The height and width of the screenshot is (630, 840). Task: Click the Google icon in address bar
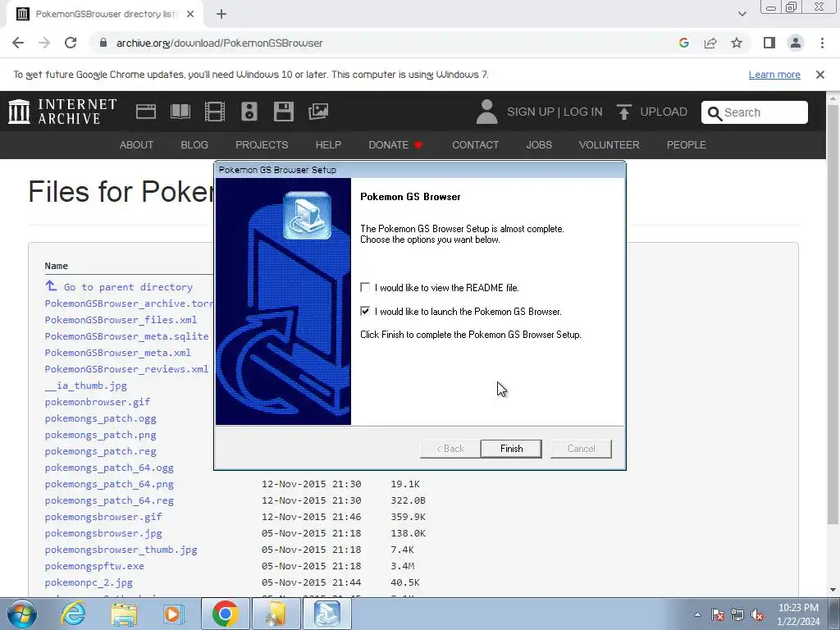[x=683, y=43]
